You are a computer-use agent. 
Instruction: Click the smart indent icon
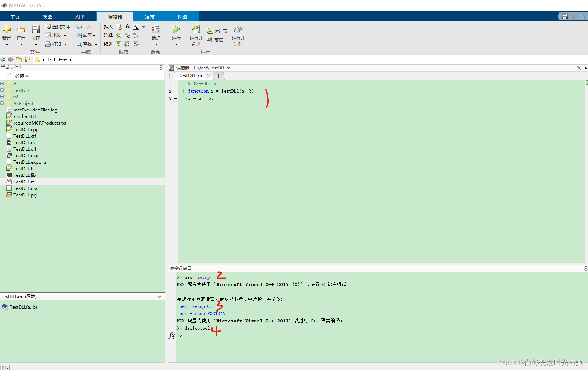click(x=119, y=44)
